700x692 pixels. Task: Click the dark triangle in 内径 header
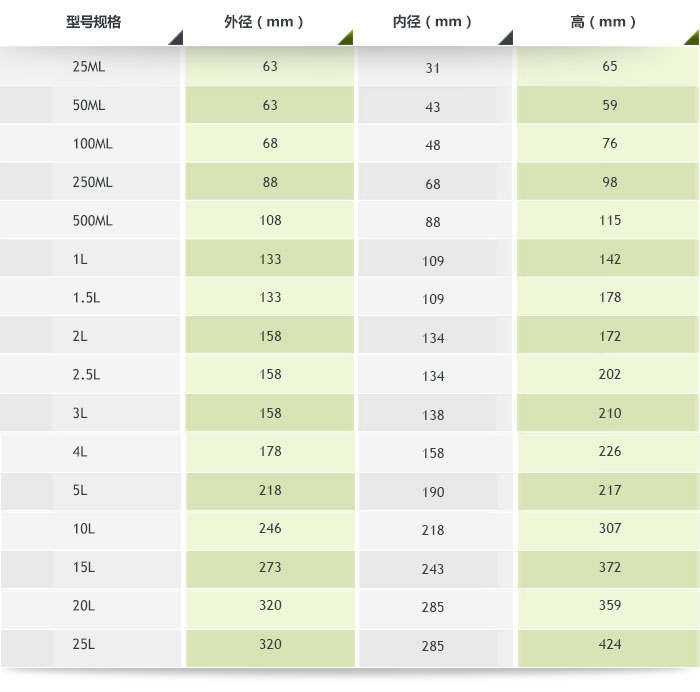pyautogui.click(x=506, y=38)
